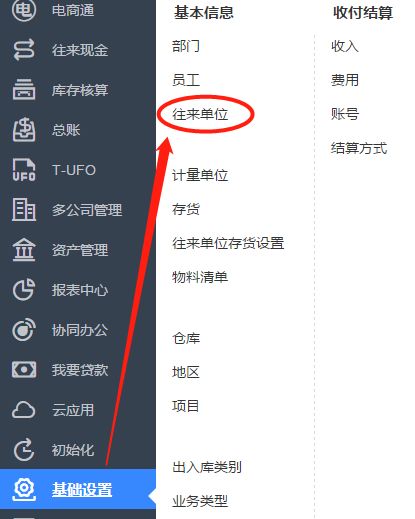The height and width of the screenshot is (519, 415).
Task: Open the 基础设置 sidebar menu
Action: click(x=78, y=489)
